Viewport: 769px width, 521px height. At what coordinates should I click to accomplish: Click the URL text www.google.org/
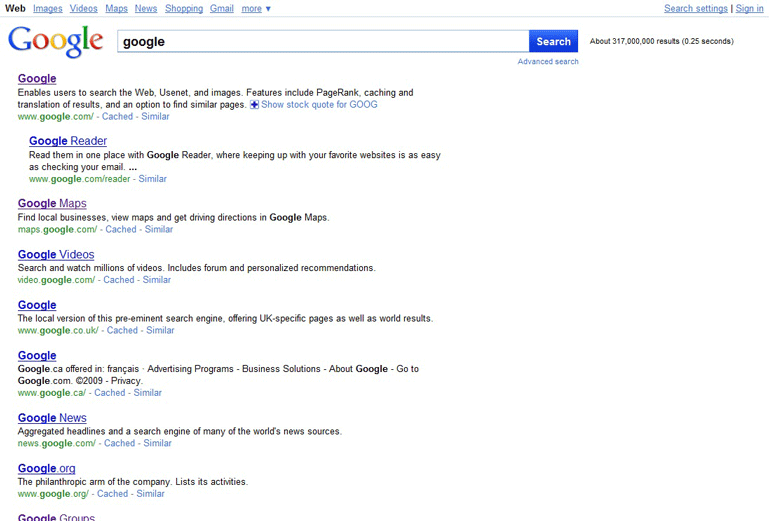53,494
